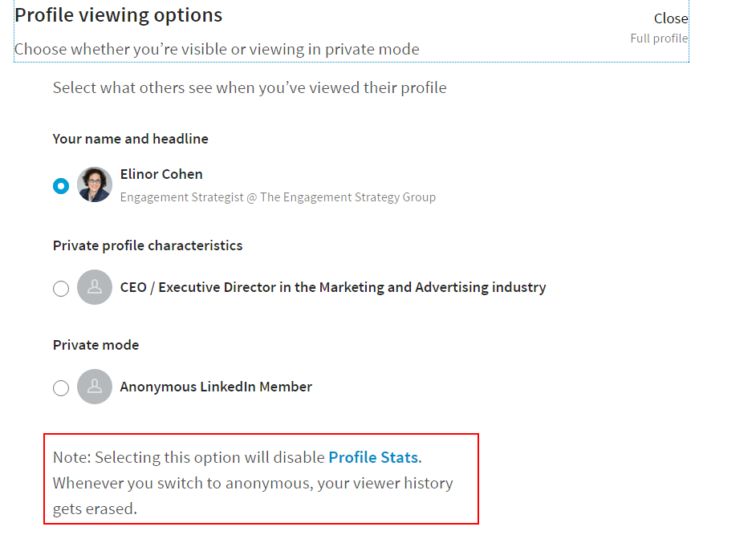The height and width of the screenshot is (543, 756).
Task: Click Close at the top right
Action: pyautogui.click(x=671, y=18)
